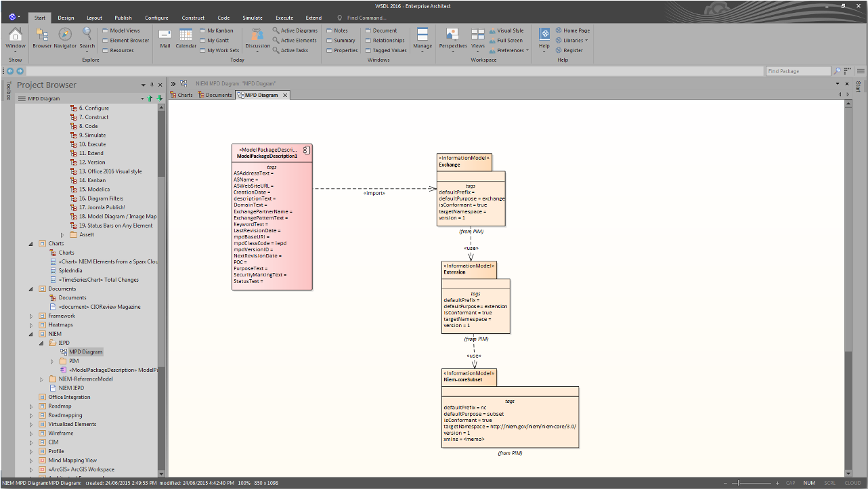Show Active Diagrams
The width and height of the screenshot is (868, 489).
pyautogui.click(x=295, y=30)
